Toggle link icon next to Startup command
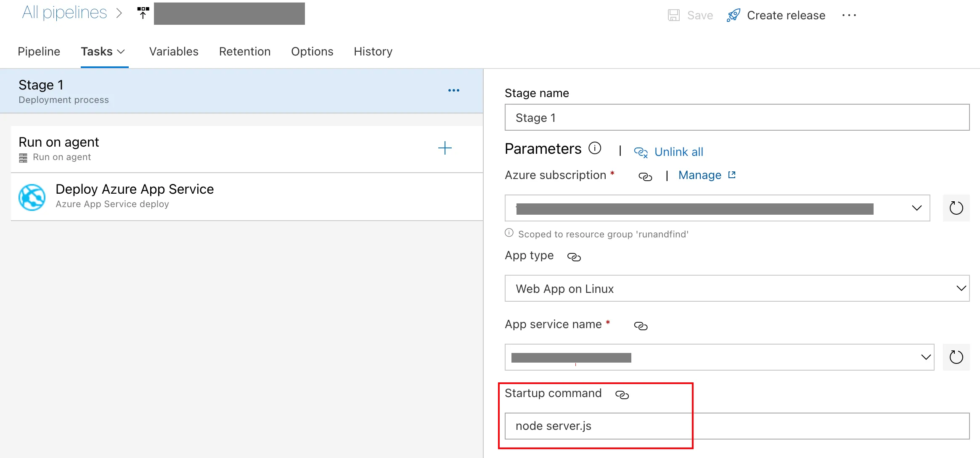Viewport: 980px width, 458px height. [x=622, y=395]
